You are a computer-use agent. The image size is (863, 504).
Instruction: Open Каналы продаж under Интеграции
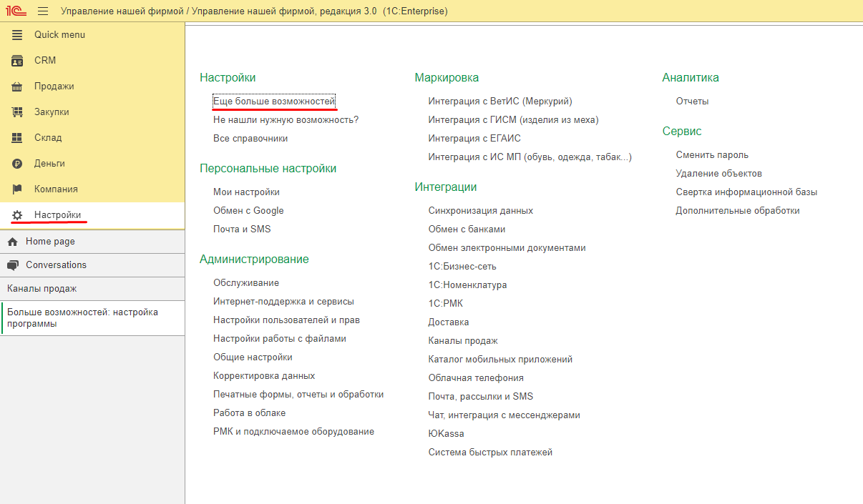[463, 341]
